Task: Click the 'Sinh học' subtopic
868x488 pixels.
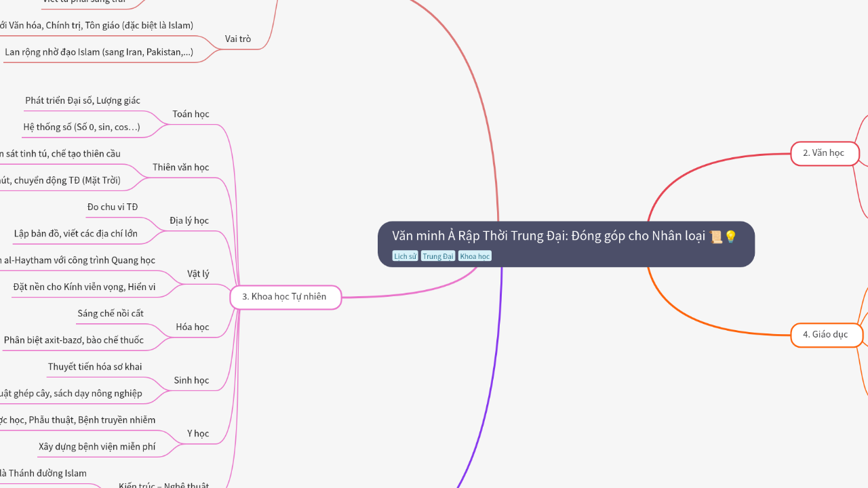Action: (191, 380)
